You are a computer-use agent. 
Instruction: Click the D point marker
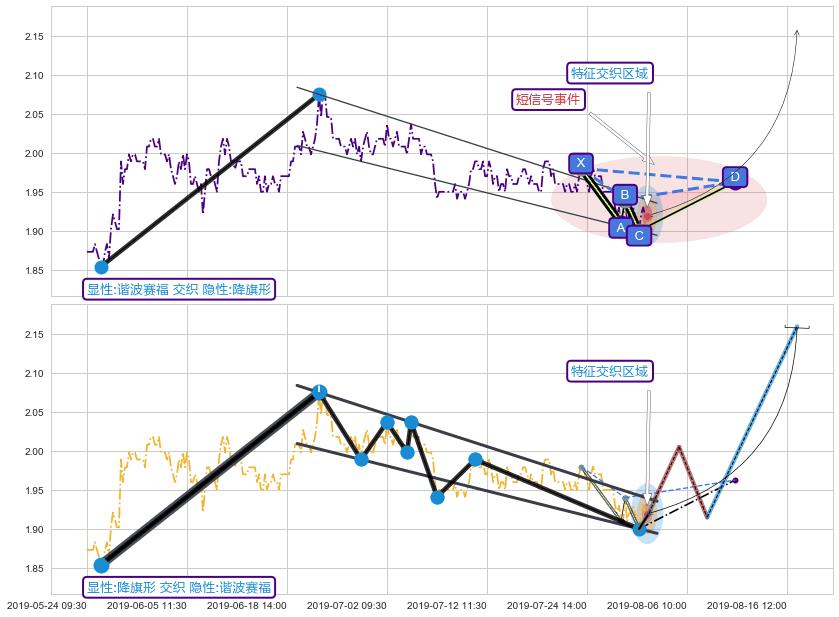[x=734, y=177]
